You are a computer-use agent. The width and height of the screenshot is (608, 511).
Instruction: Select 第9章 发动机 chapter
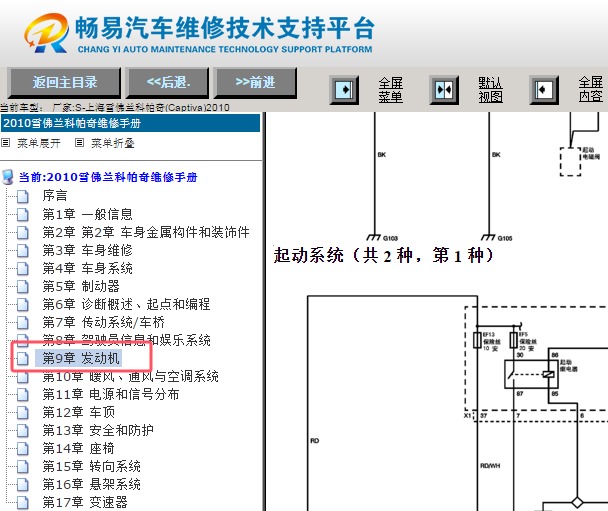(x=81, y=358)
